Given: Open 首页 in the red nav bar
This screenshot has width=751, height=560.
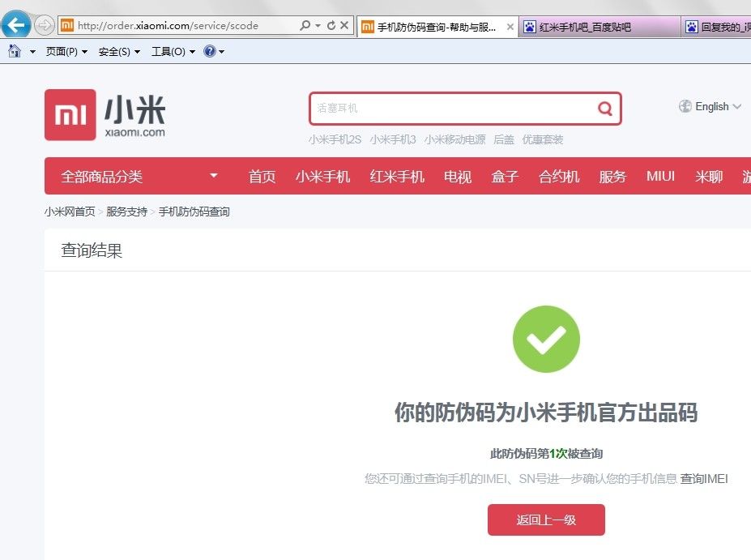Looking at the screenshot, I should click(262, 177).
